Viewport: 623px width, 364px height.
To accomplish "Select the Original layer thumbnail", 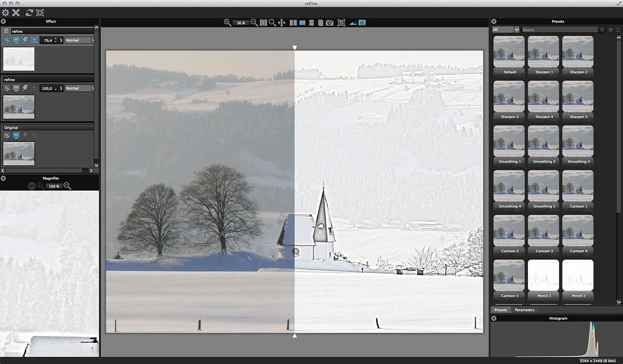I will [x=19, y=153].
